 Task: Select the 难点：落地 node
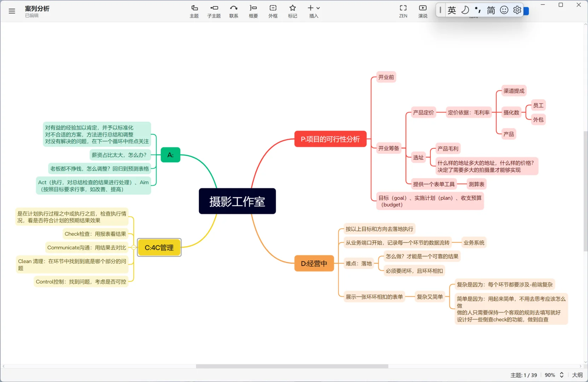359,264
